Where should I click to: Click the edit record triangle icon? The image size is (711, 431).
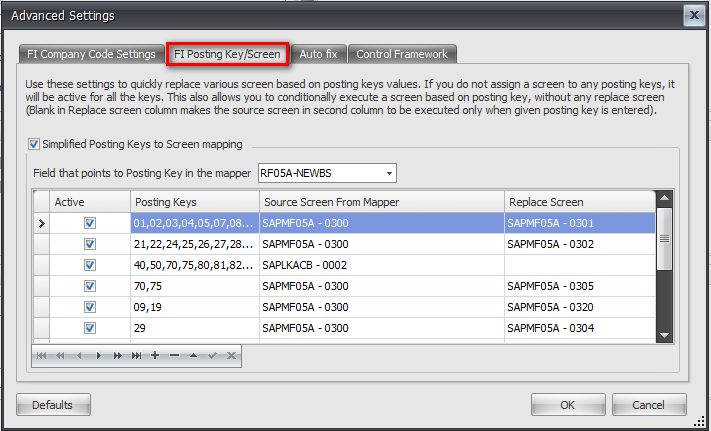point(193,356)
